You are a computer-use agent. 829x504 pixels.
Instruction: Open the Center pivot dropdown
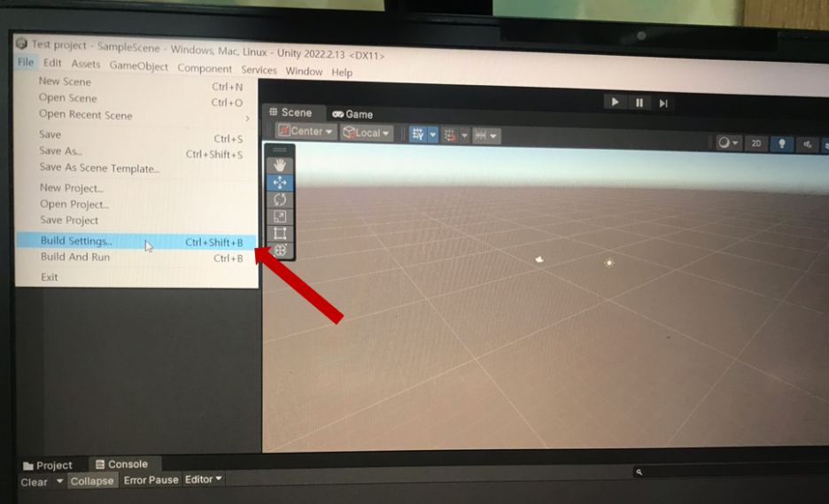(305, 131)
